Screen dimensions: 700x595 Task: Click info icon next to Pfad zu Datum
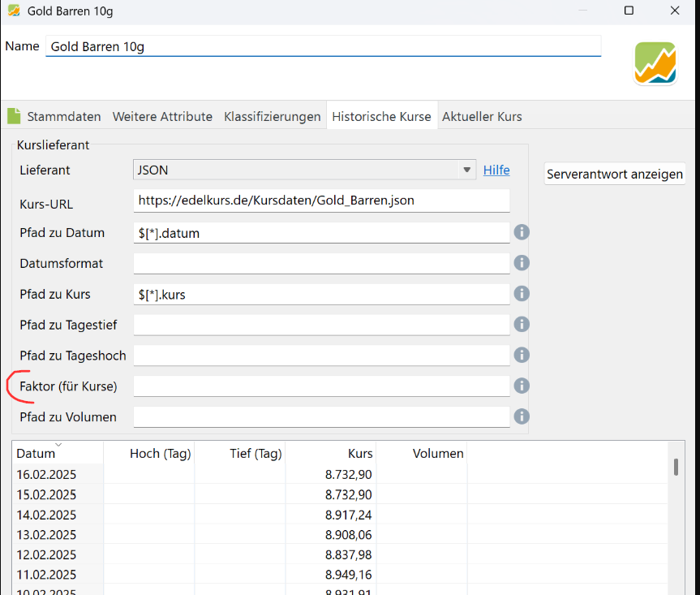coord(522,233)
